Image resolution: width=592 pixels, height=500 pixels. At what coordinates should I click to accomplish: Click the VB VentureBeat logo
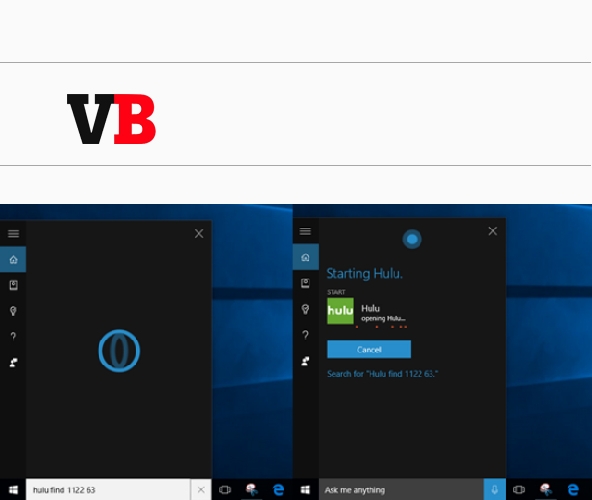click(111, 119)
